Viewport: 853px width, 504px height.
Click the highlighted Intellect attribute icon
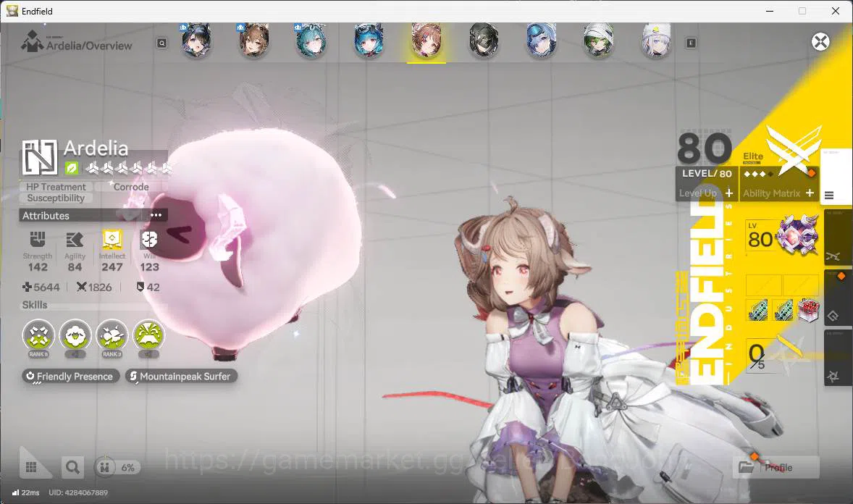[112, 240]
